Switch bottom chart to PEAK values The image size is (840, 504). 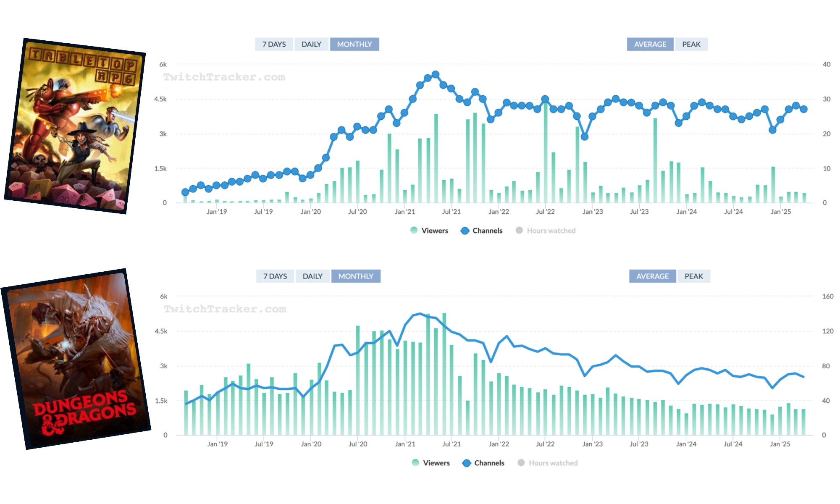coord(693,276)
